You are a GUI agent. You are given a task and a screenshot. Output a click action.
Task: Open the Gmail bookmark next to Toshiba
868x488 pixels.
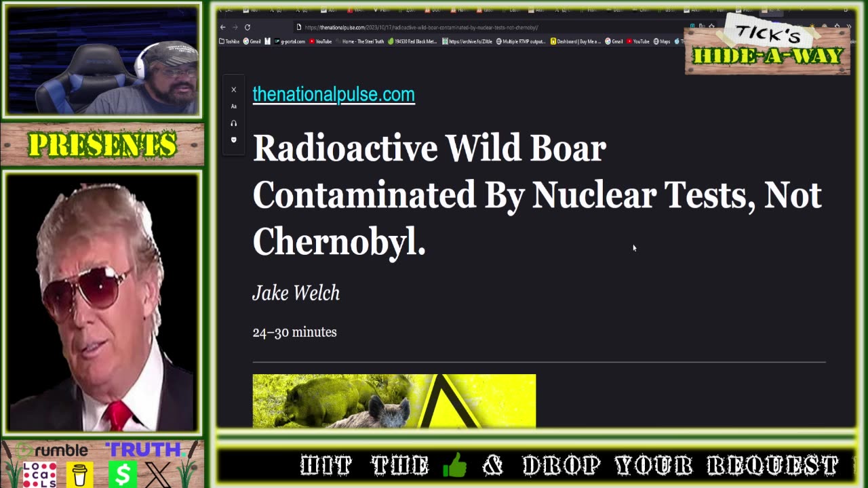pos(252,41)
